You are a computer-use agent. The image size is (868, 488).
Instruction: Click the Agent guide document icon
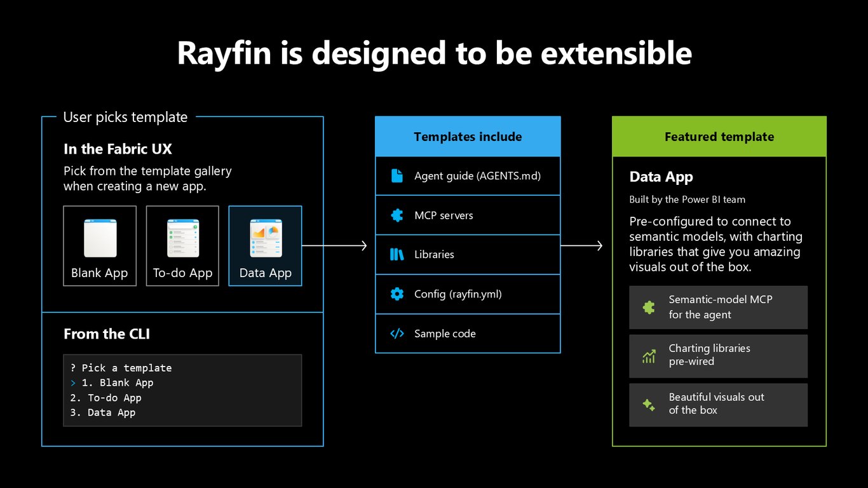click(x=397, y=176)
